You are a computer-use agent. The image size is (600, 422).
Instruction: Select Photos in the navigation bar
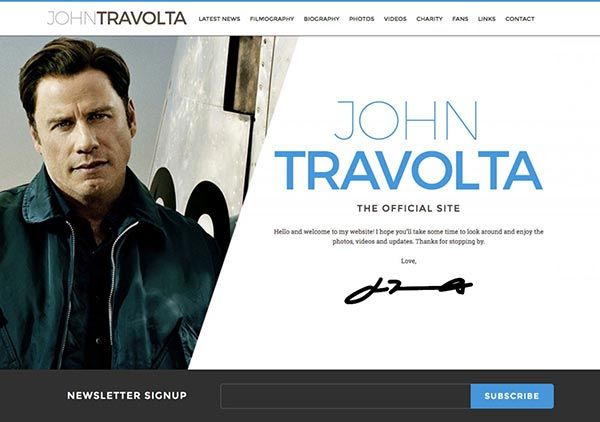[362, 19]
